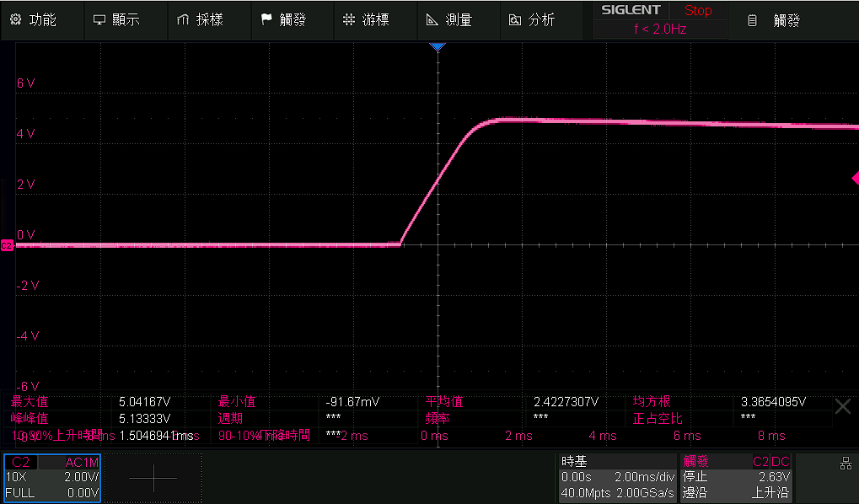Screen dimensions: 859x504
Task: Click the monitor icon beside 顯示
Action: [x=99, y=19]
